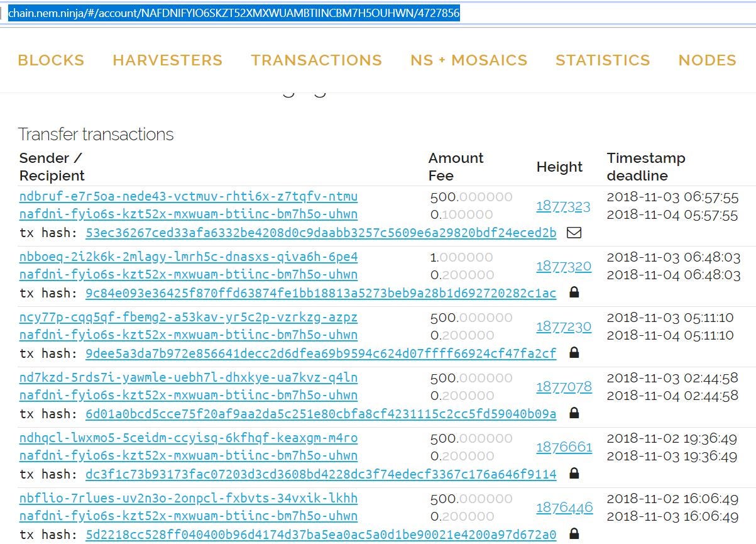The image size is (756, 544).
Task: Open recipient nafdni address under ncy77p sender
Action: [x=189, y=335]
